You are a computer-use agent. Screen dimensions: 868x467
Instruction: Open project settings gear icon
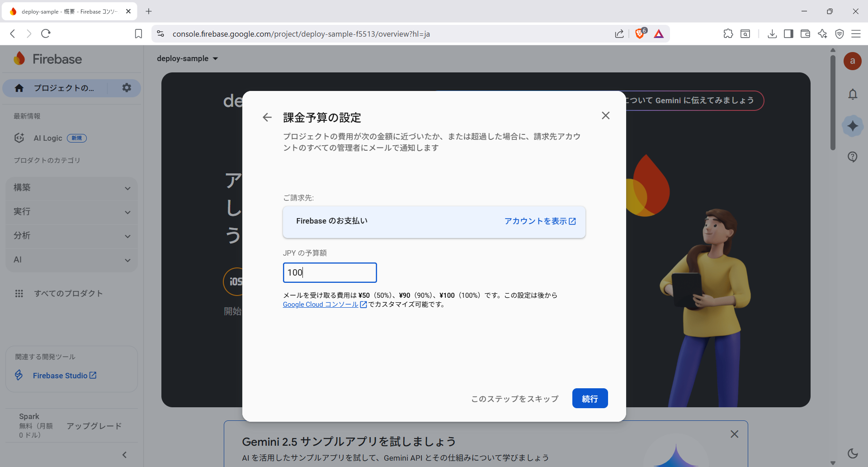click(x=127, y=88)
